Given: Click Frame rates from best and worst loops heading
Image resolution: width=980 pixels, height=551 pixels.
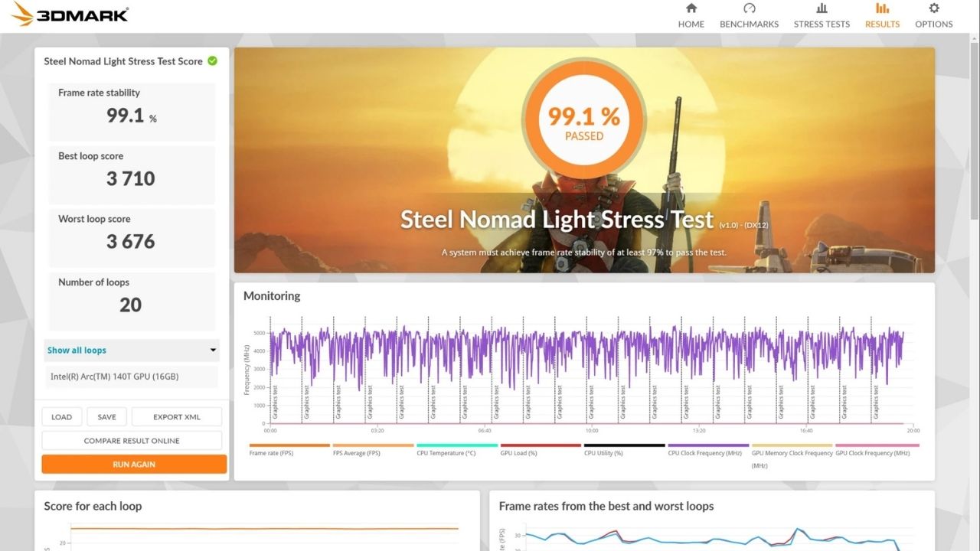Looking at the screenshot, I should coord(606,506).
